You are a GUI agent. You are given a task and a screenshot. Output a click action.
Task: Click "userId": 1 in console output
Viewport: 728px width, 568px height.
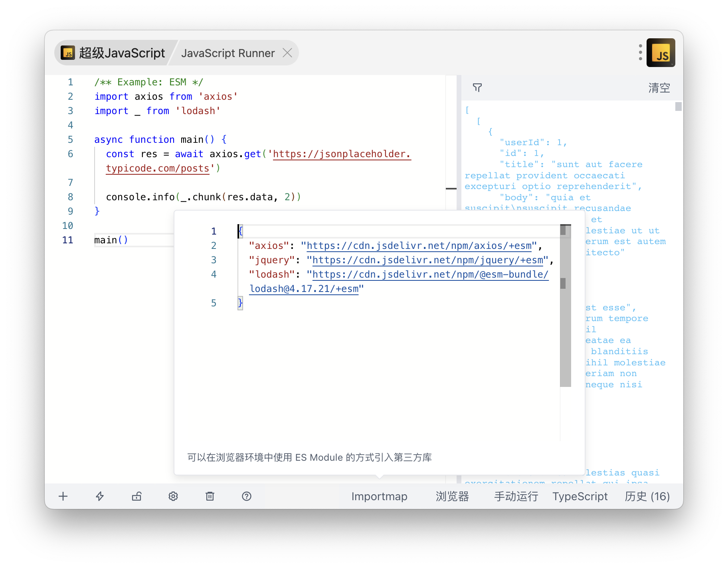point(533,142)
